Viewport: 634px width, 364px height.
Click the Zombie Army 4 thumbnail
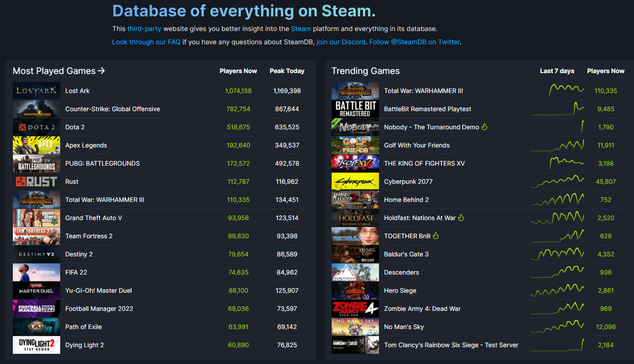tap(355, 309)
